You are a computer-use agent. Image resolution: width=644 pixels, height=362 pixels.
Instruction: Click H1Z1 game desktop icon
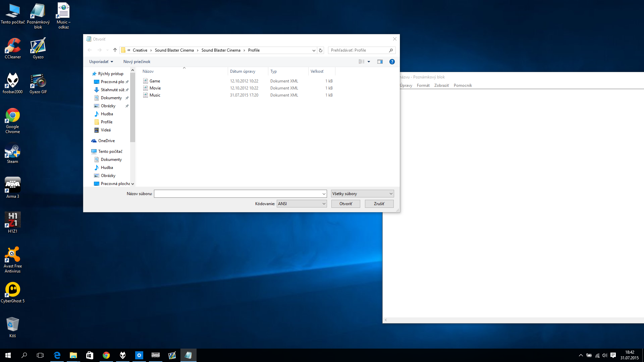point(12,219)
